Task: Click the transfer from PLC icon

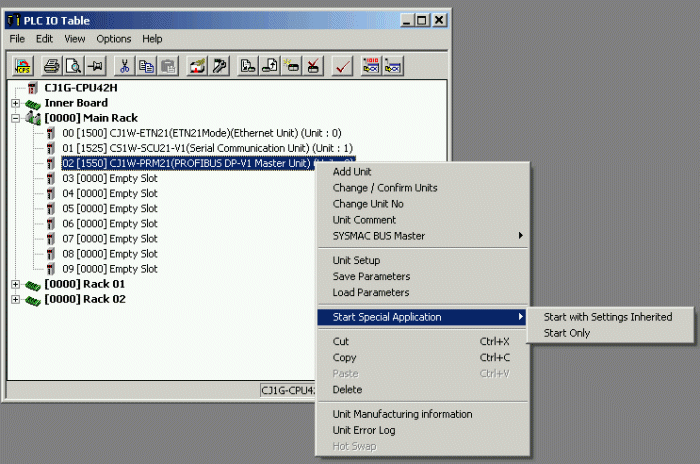Action: (x=270, y=66)
